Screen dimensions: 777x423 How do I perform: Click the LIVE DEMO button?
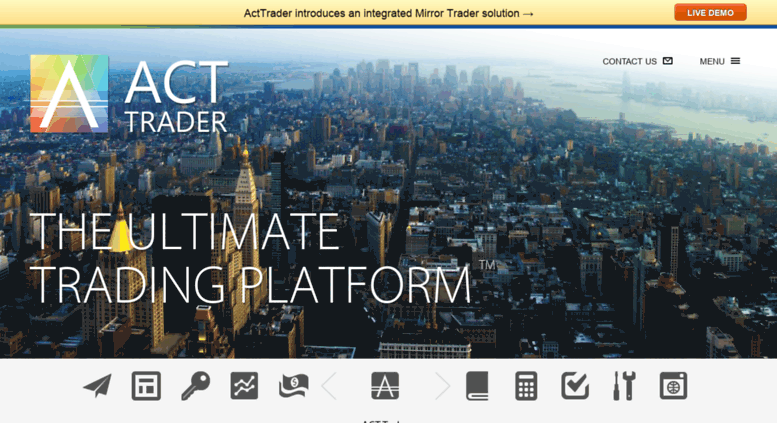tap(710, 12)
